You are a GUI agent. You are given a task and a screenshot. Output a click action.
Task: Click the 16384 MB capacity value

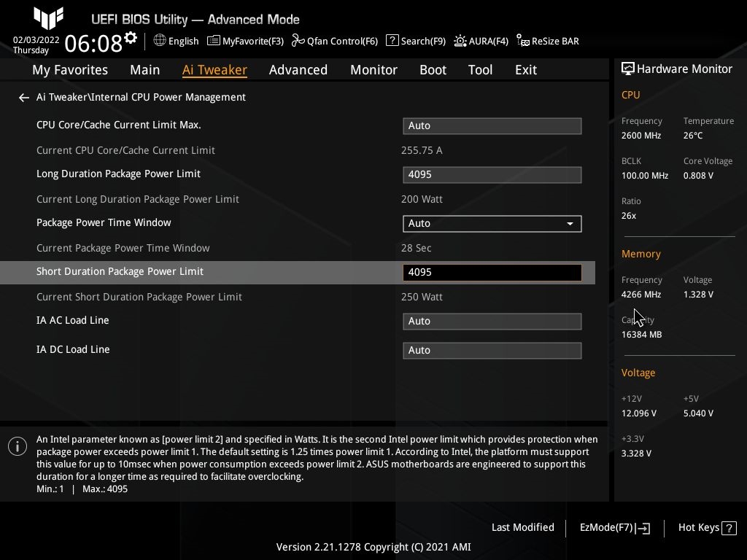[642, 335]
